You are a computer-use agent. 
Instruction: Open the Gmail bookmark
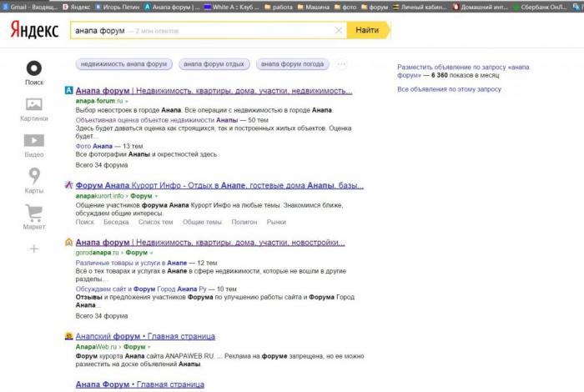(29, 7)
